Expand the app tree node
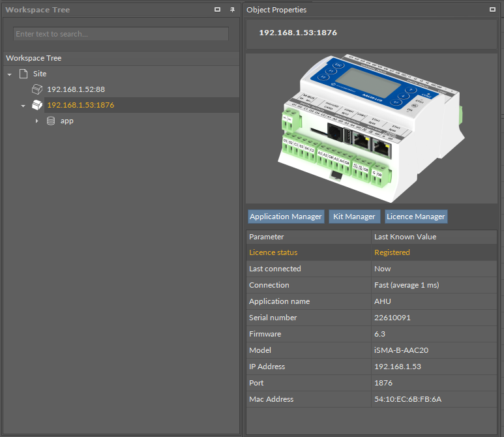This screenshot has height=437, width=504. click(37, 121)
